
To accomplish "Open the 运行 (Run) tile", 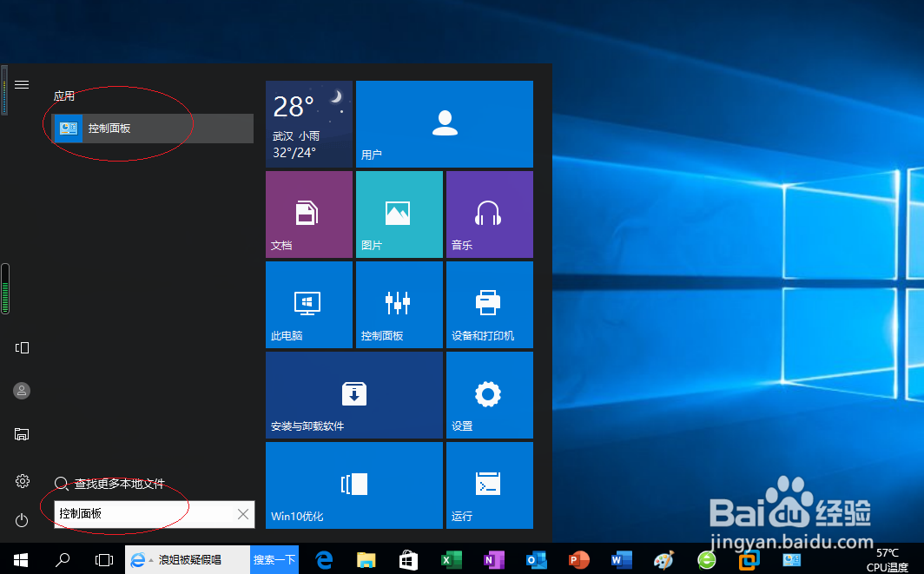I will pyautogui.click(x=489, y=485).
